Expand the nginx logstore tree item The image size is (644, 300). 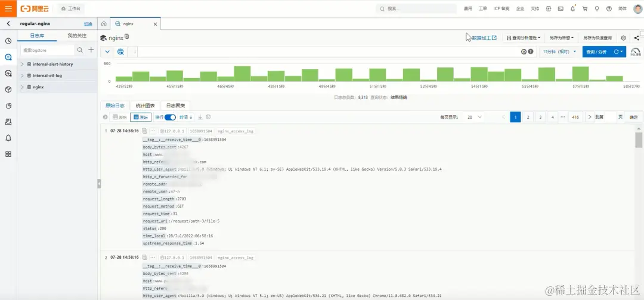22,87
